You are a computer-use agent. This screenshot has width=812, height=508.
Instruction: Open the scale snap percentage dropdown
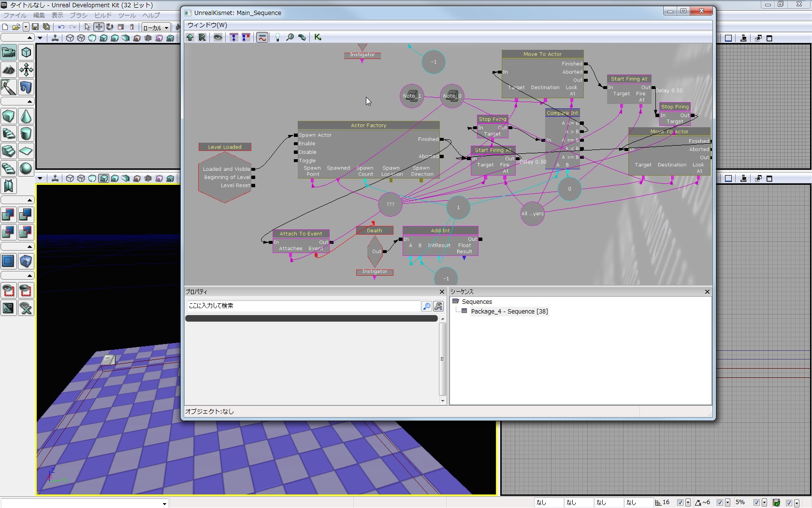764,503
